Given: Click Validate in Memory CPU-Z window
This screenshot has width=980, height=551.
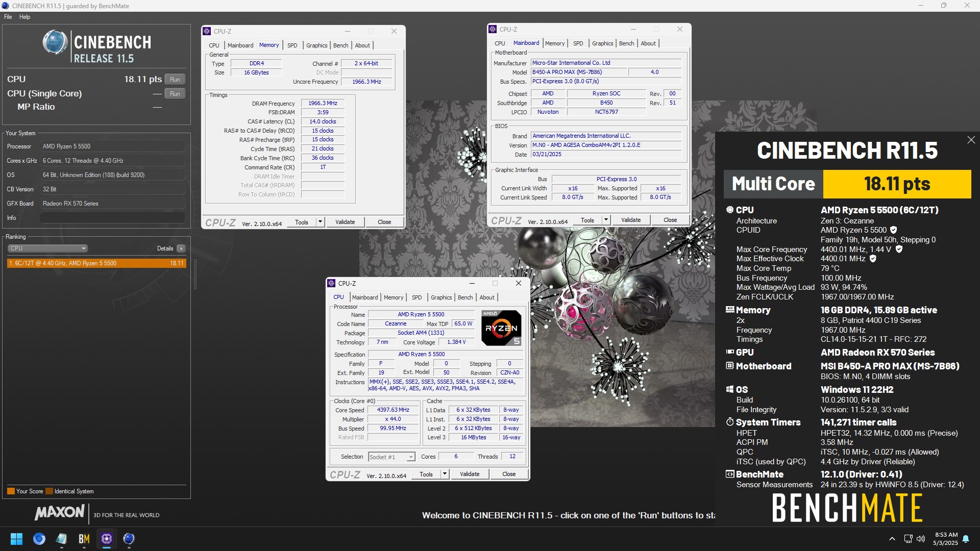Looking at the screenshot, I should 345,222.
